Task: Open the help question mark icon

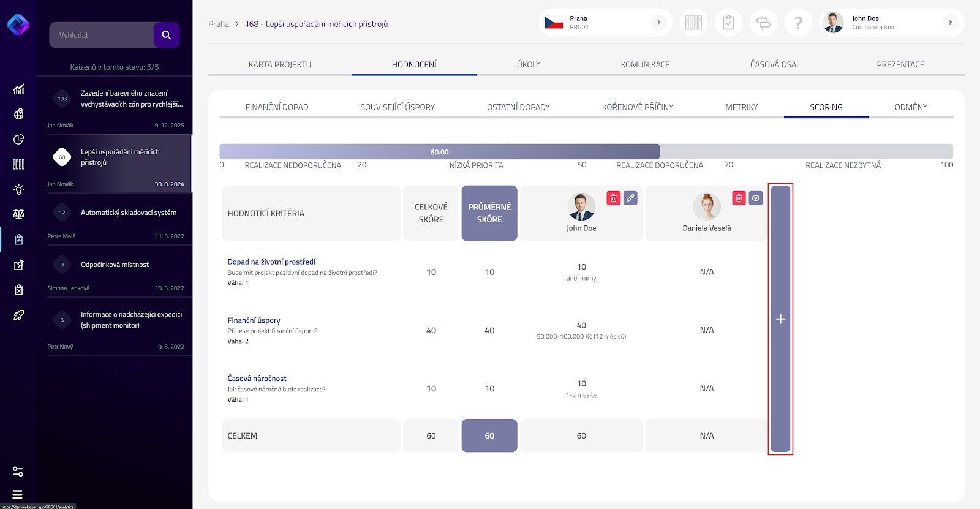Action: pyautogui.click(x=797, y=23)
